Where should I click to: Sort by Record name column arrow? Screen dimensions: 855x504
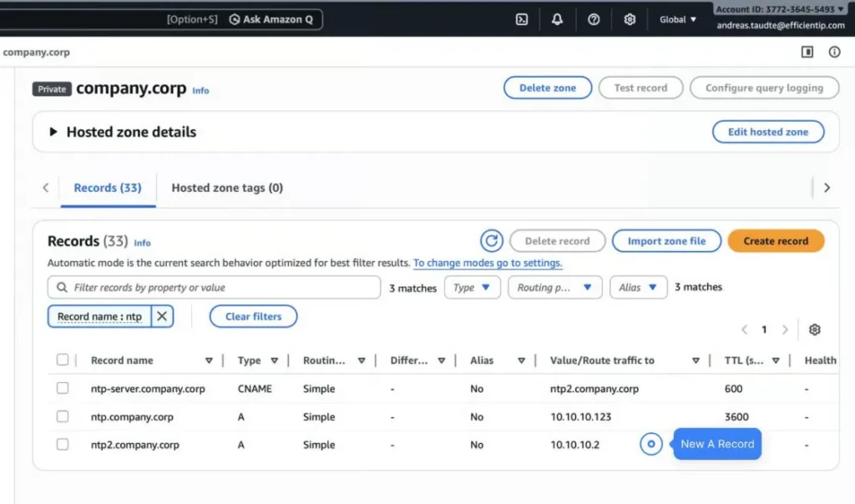[208, 360]
